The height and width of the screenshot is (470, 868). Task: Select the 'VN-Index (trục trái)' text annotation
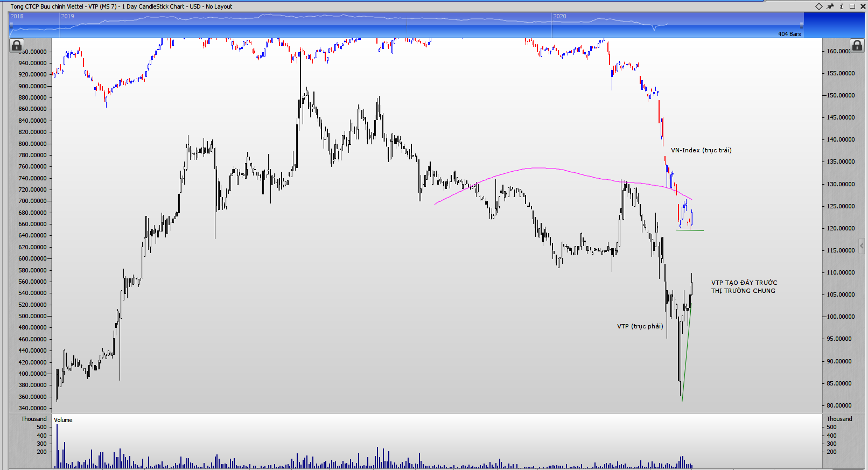[x=701, y=150]
